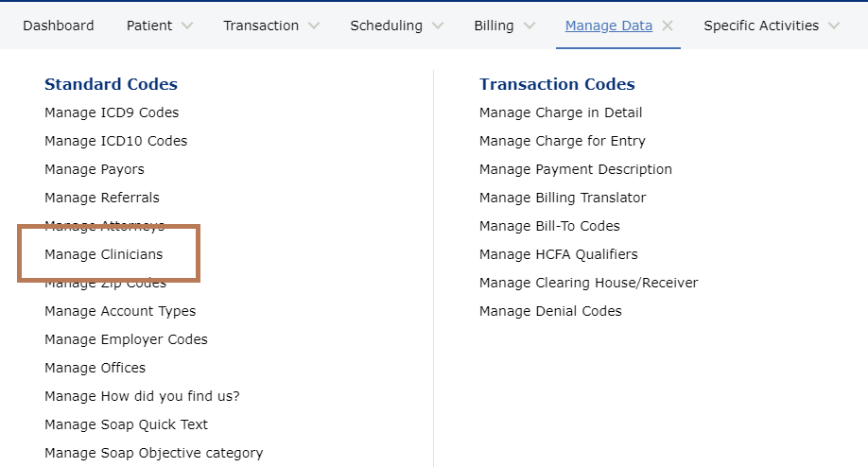This screenshot has width=868, height=467.
Task: Click Manage Payment Description
Action: pos(576,169)
